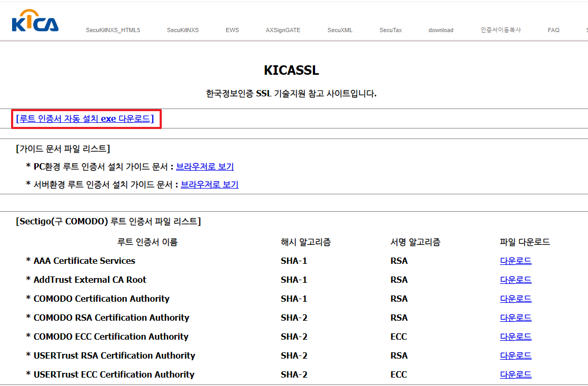Select the AAA Certificate Services name

(x=84, y=261)
